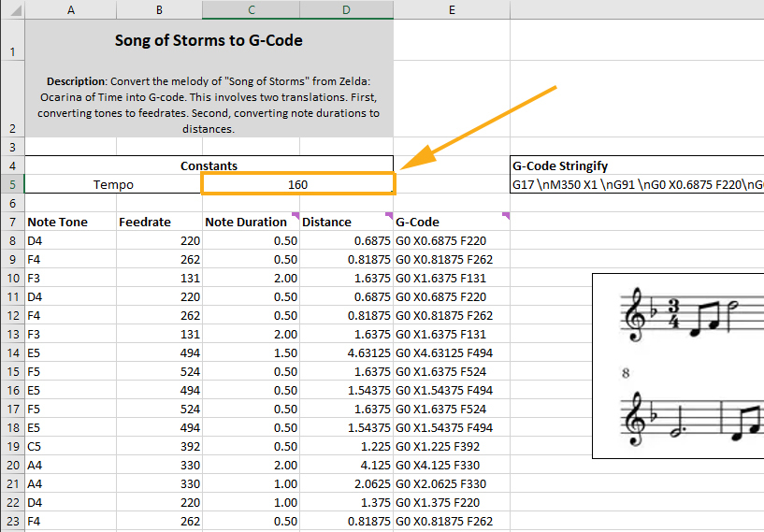Image resolution: width=764 pixels, height=532 pixels.
Task: Select the Distance cell 4.63125
Action: 346,352
